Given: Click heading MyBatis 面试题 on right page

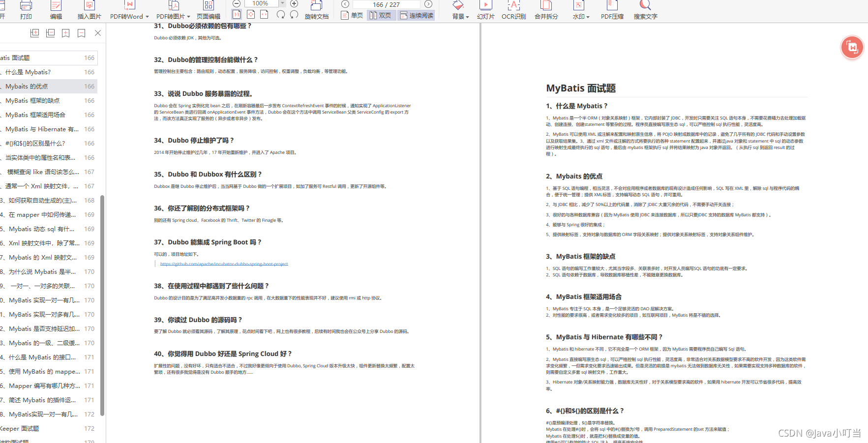Looking at the screenshot, I should coord(581,88).
